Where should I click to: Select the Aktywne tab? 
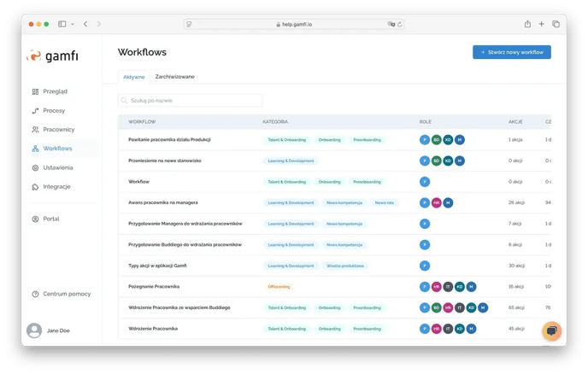(134, 77)
